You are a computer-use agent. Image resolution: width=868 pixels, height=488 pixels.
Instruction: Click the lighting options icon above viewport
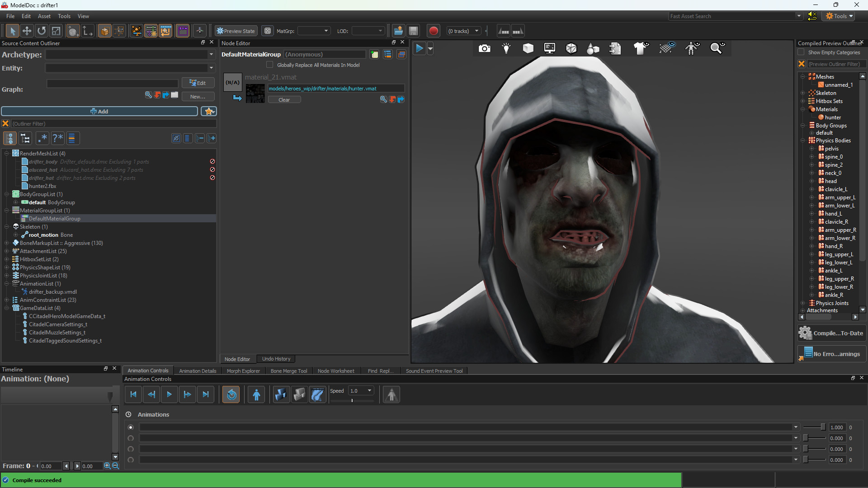(x=506, y=48)
